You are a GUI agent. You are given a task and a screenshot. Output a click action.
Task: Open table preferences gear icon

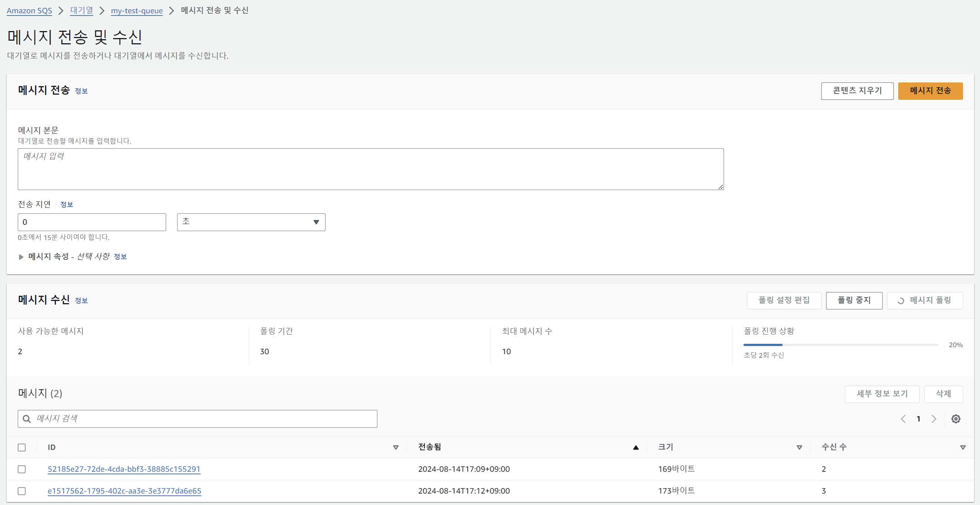tap(956, 419)
